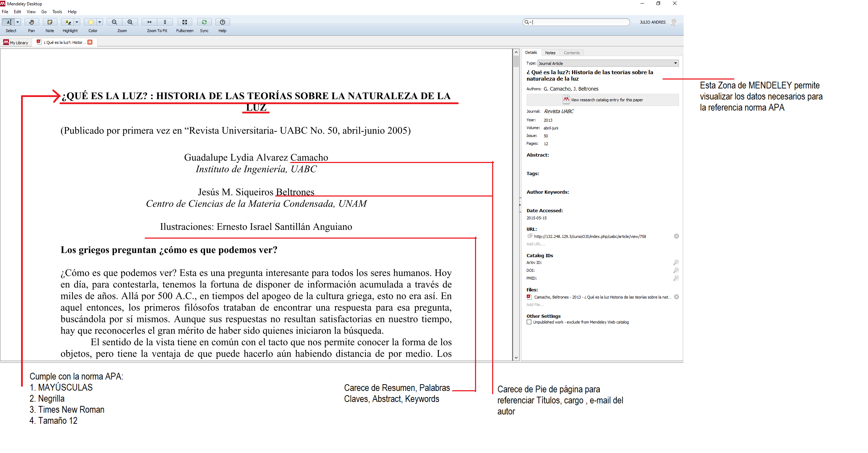Click the Sync button

pos(204,22)
